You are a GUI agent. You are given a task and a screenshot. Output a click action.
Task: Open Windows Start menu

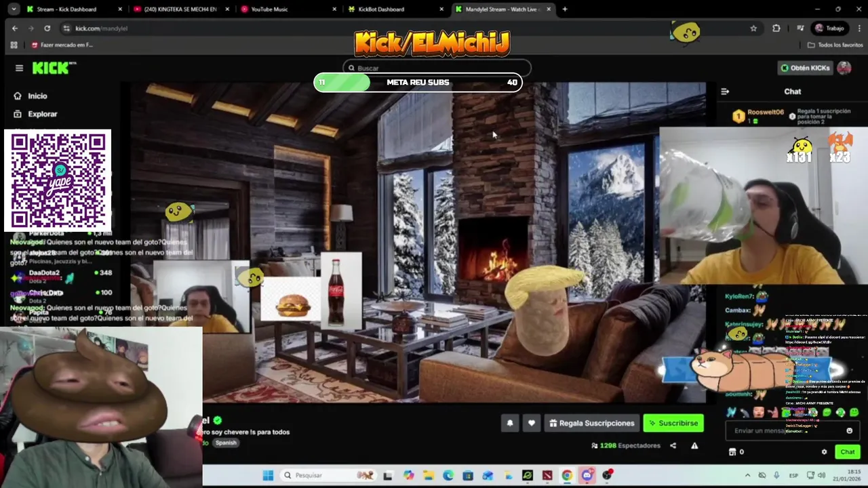[x=268, y=475]
